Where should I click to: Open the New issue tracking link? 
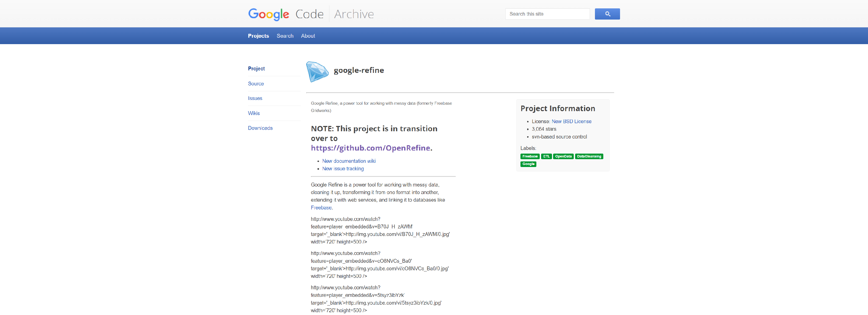[x=343, y=169]
